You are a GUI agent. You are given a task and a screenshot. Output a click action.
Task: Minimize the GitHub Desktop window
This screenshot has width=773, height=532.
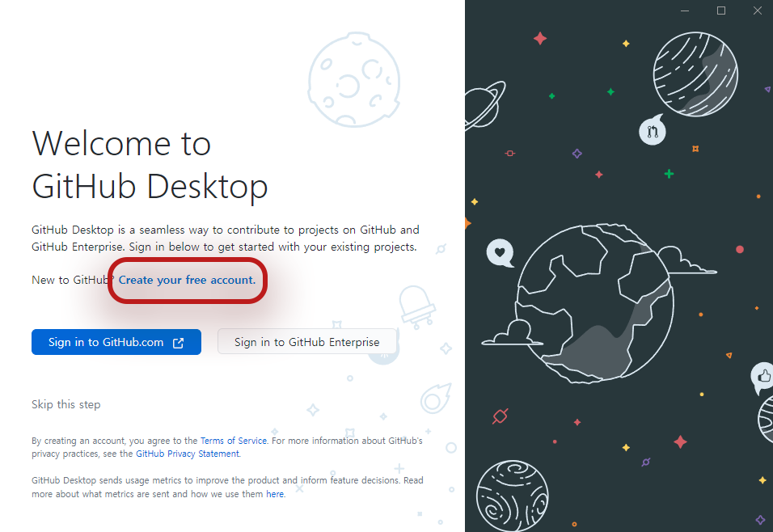tap(685, 11)
